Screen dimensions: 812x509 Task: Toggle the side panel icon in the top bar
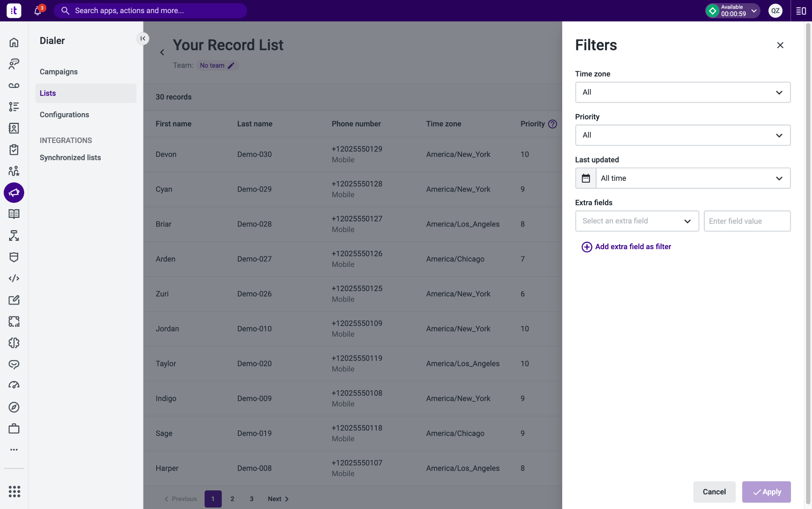801,11
